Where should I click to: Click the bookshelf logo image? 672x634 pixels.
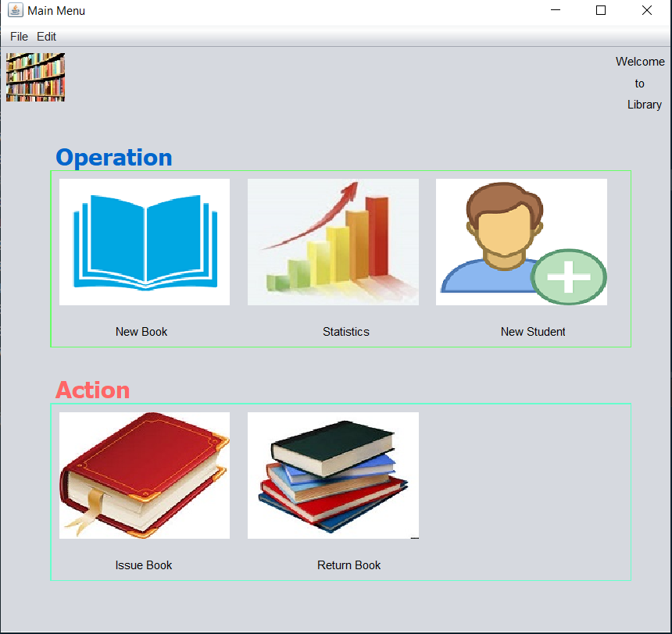tap(35, 77)
